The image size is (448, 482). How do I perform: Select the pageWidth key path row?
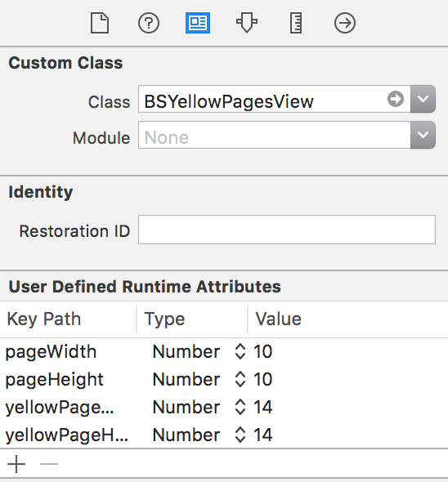coord(224,351)
